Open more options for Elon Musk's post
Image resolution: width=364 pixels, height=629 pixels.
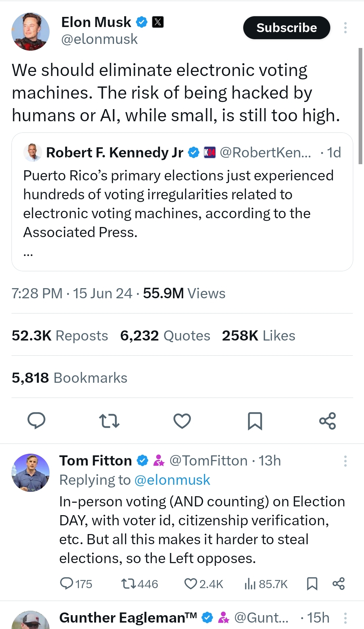pos(345,28)
